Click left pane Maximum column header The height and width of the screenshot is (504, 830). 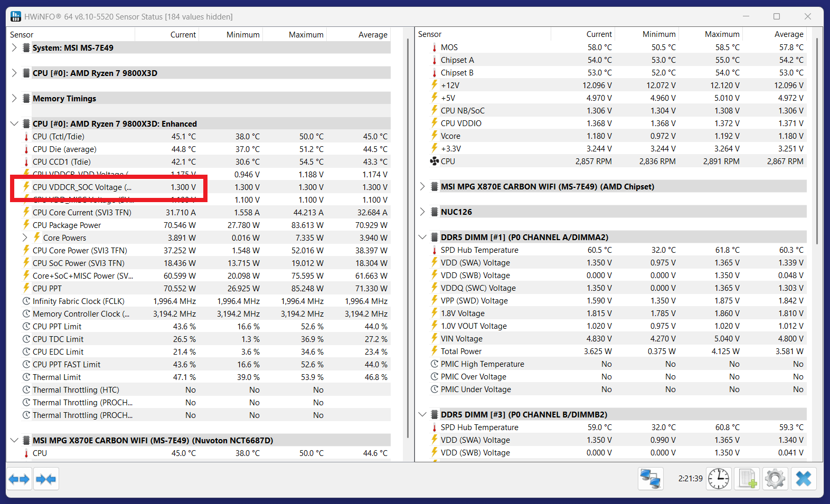click(x=295, y=35)
